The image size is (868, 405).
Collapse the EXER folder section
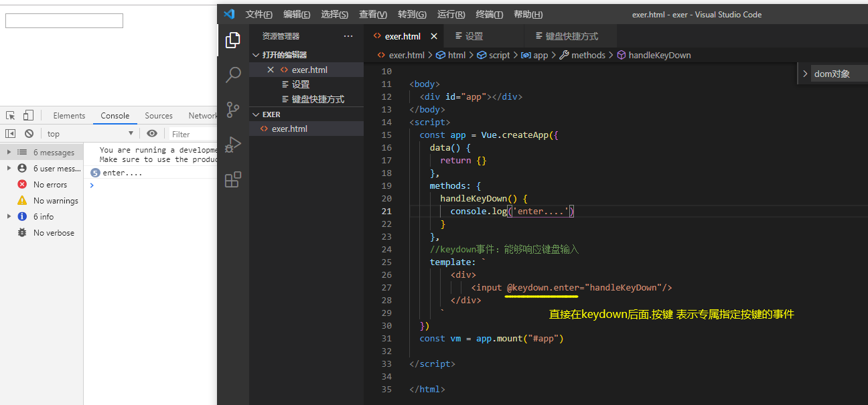point(306,114)
